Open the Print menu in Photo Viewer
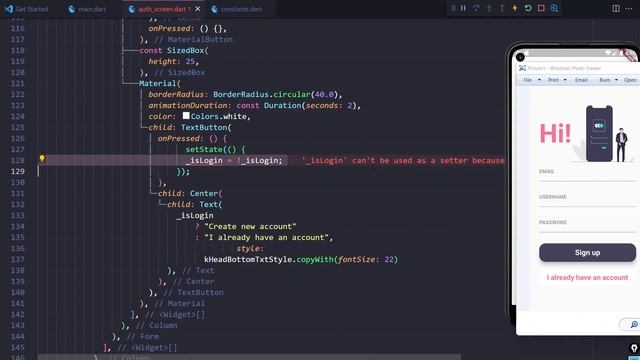This screenshot has width=640, height=360. [x=553, y=80]
